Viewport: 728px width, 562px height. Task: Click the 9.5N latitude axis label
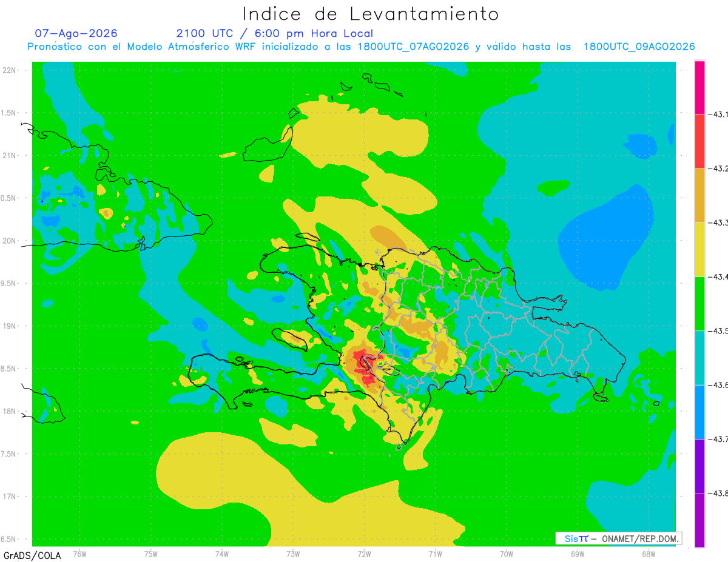pos(9,283)
